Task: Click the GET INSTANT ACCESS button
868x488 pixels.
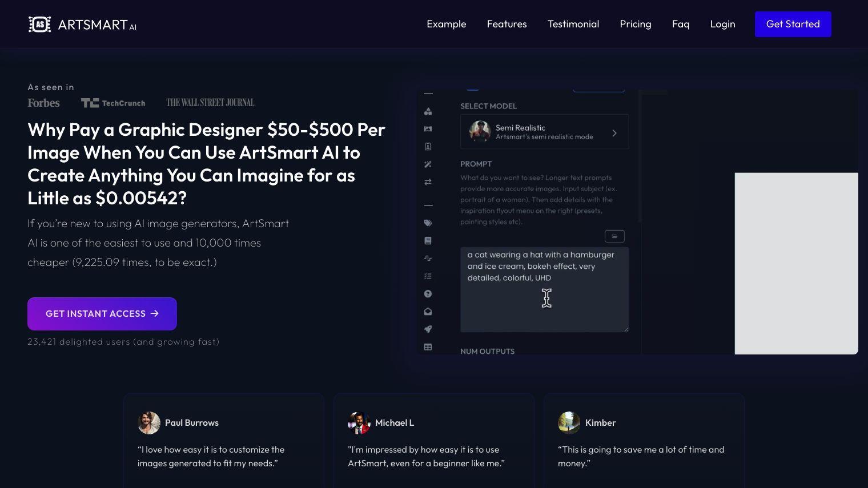Action: tap(102, 314)
